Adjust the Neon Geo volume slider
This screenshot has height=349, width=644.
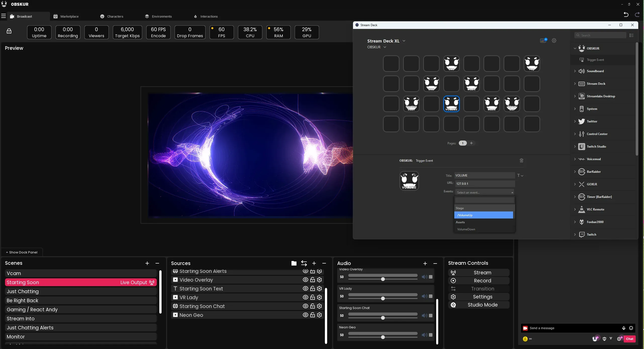pyautogui.click(x=383, y=337)
